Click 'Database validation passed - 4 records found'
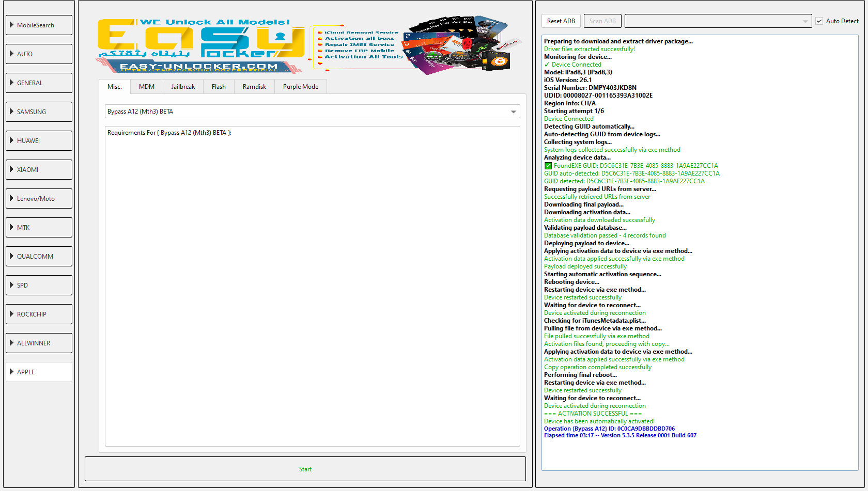The image size is (868, 491). tap(605, 235)
